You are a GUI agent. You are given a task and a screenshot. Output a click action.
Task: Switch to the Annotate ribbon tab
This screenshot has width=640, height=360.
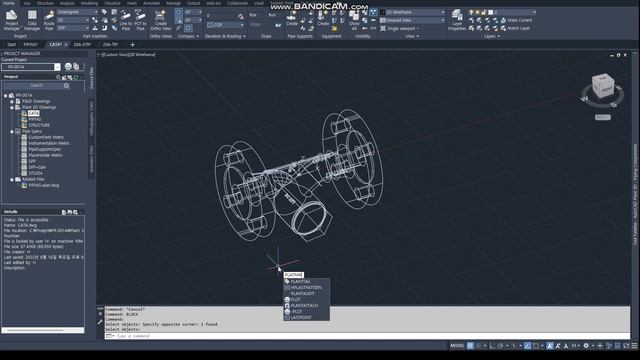tap(151, 3)
